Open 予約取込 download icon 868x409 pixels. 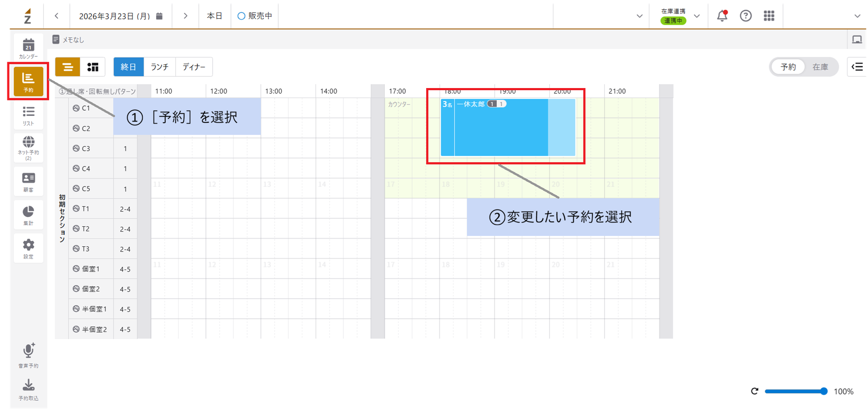point(28,389)
